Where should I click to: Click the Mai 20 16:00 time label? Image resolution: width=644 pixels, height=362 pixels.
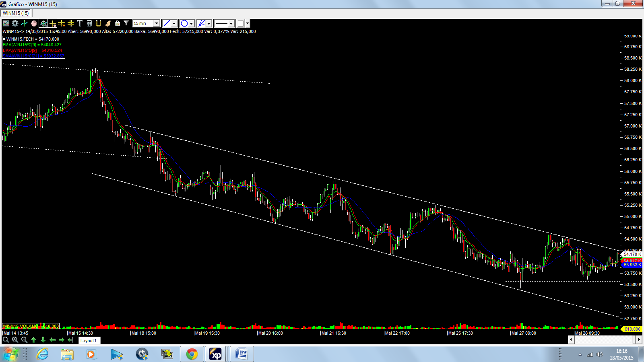click(270, 333)
